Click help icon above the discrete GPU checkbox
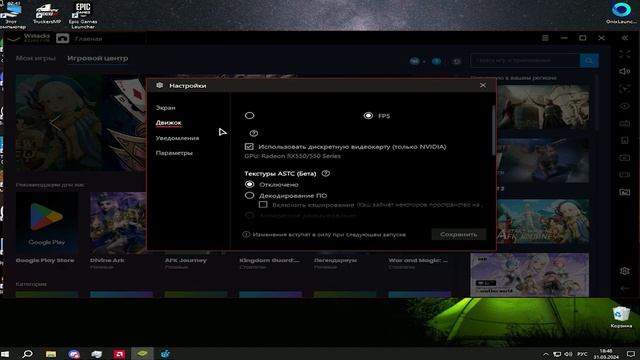 pyautogui.click(x=253, y=133)
